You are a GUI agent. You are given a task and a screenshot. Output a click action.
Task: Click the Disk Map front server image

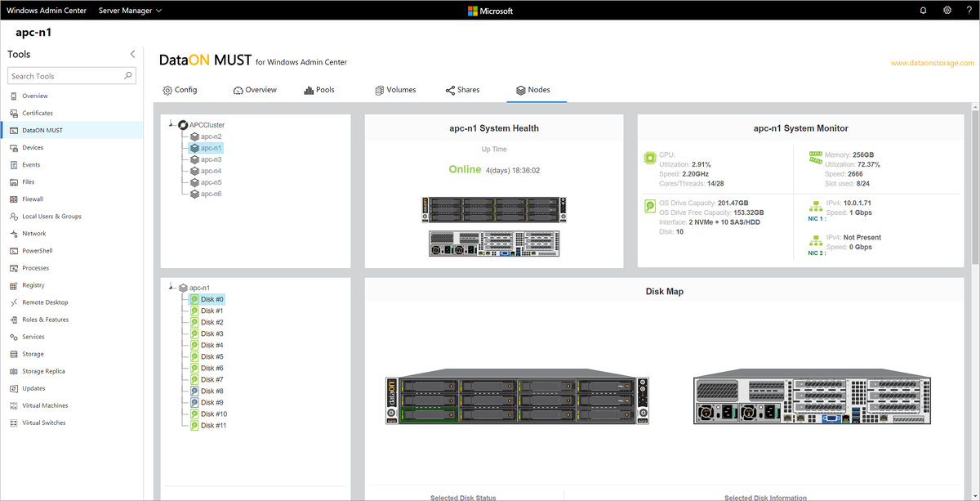click(x=518, y=396)
